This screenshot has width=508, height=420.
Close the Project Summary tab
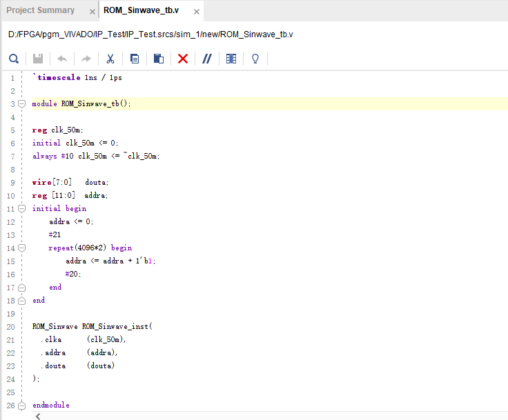92,12
